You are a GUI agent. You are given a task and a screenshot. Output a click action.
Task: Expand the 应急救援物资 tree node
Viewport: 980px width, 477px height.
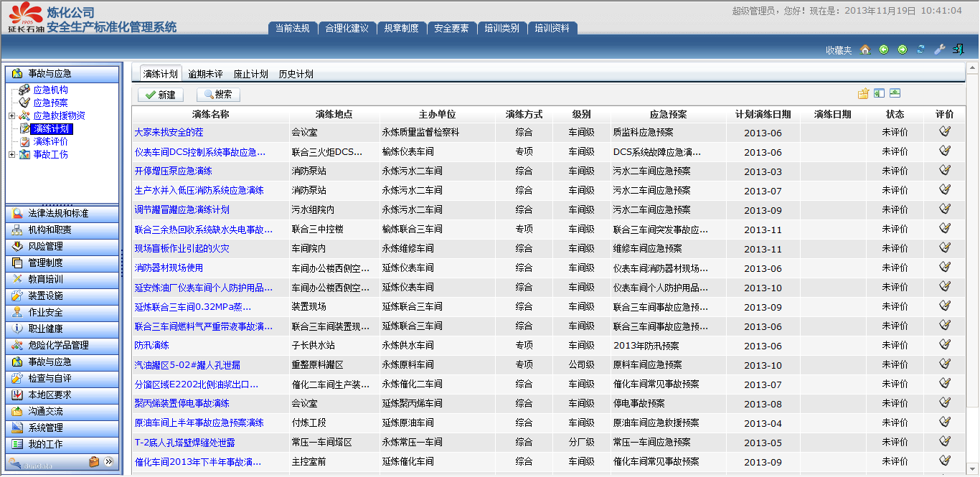pos(11,115)
